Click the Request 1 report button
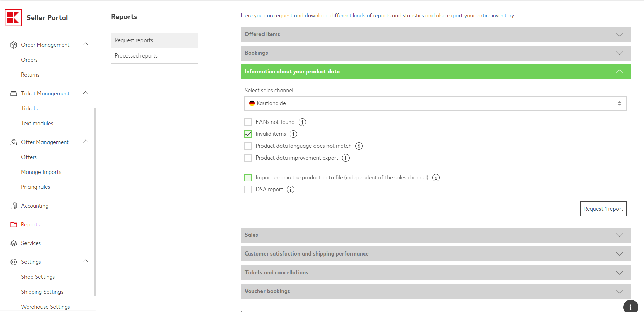 pyautogui.click(x=603, y=209)
